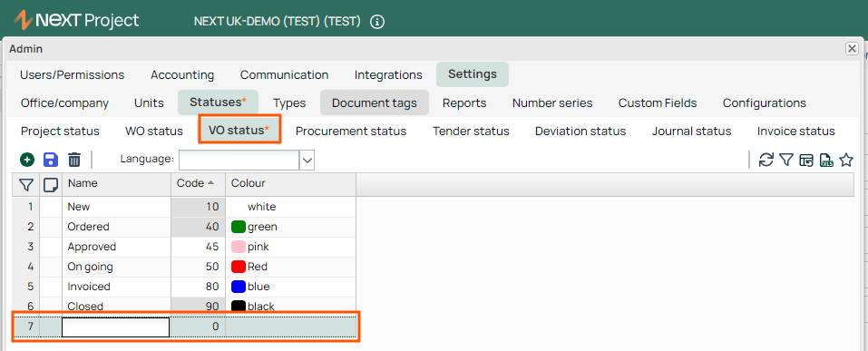Add a new status row with the plus icon
The image size is (868, 351).
pos(27,160)
